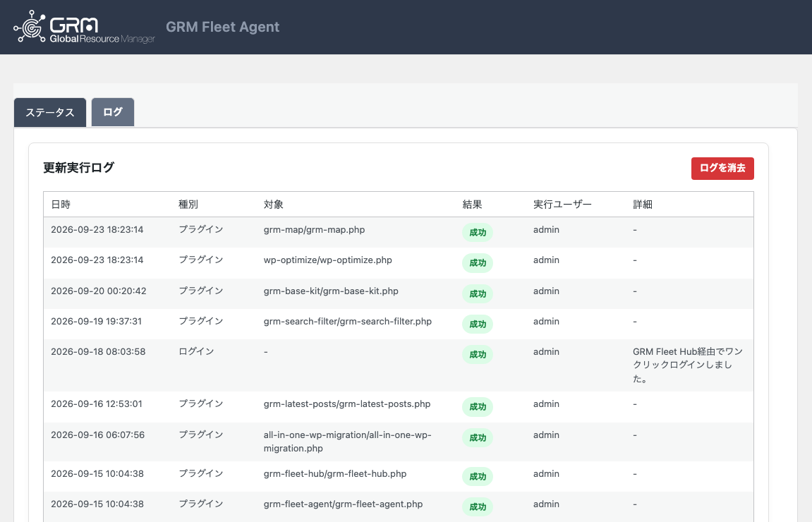812x522 pixels.
Task: Click the 成功 badge for wp-optimize row
Action: (x=478, y=263)
